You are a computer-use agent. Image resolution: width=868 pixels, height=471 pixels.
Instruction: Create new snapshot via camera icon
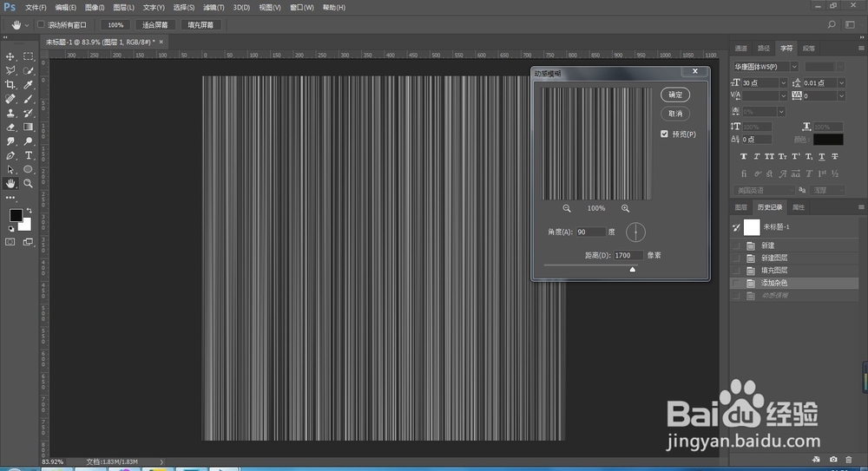833,460
